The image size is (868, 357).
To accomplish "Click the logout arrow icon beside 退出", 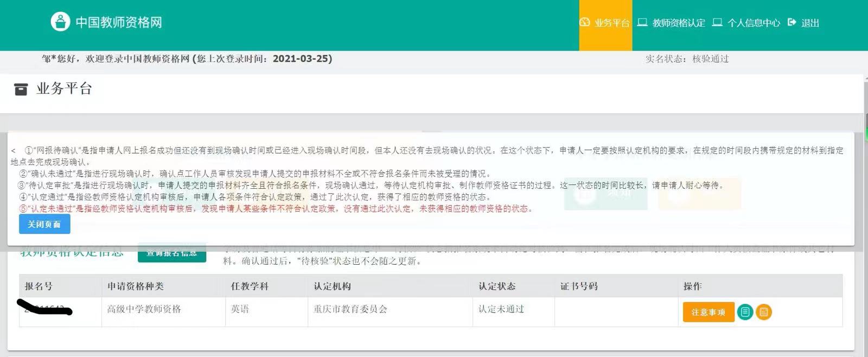I will pos(792,22).
